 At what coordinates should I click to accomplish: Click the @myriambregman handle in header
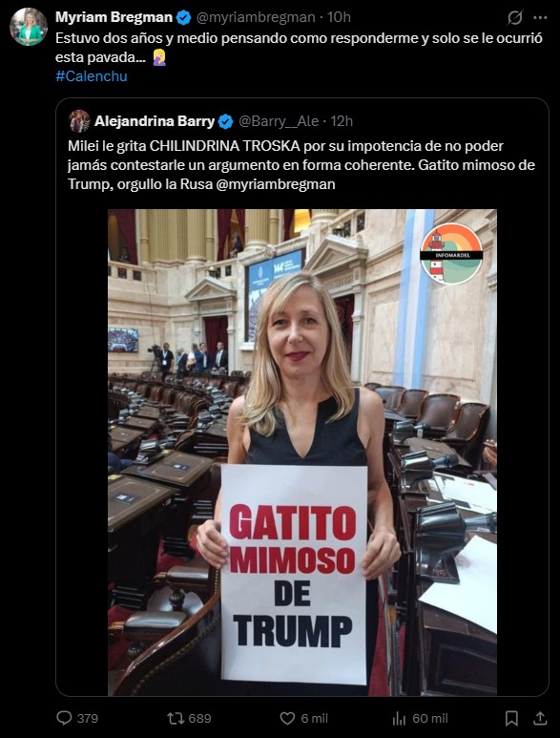tap(256, 17)
